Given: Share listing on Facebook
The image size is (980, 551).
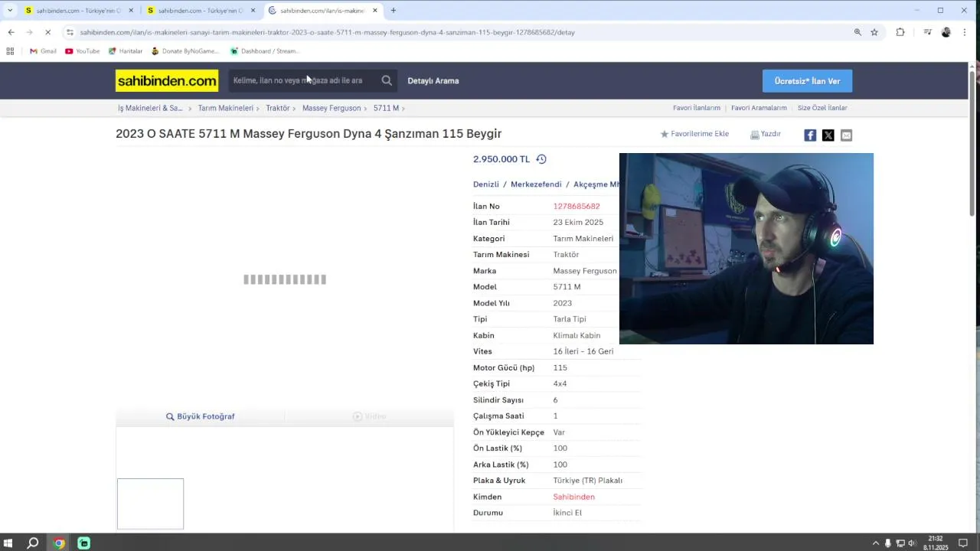Looking at the screenshot, I should [810, 135].
